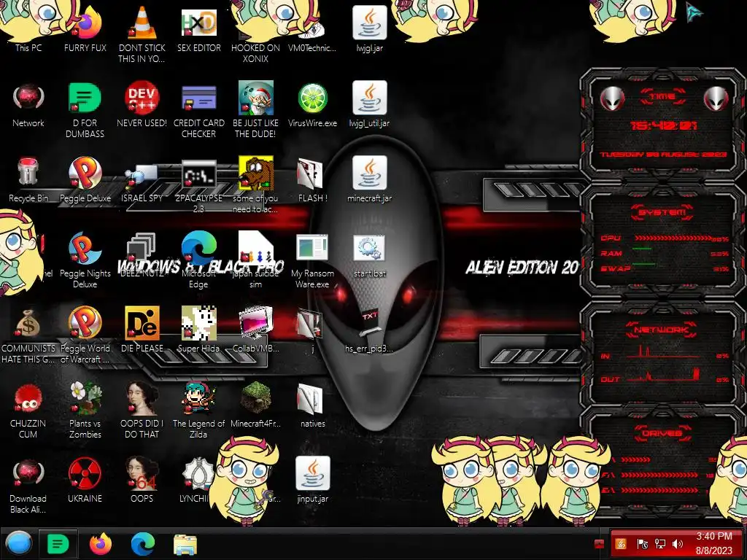
Task: Open the Peggle World of Warcraft shortcut
Action: (x=85, y=335)
